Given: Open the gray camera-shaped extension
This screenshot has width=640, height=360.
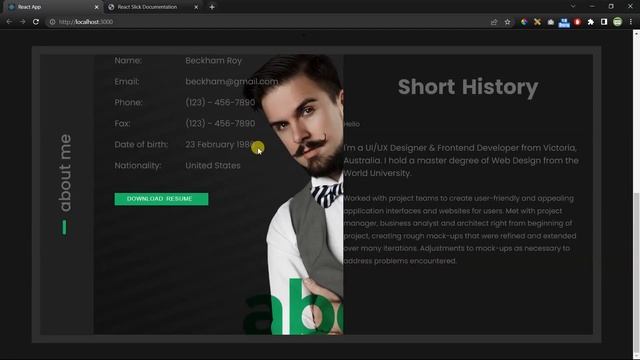Looking at the screenshot, I should 551,22.
